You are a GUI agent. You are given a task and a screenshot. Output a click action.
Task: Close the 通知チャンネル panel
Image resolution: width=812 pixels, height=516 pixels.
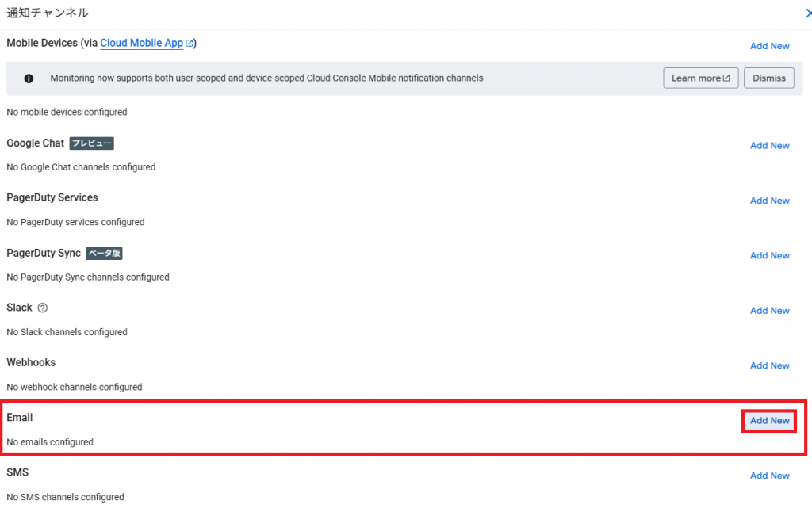[808, 13]
